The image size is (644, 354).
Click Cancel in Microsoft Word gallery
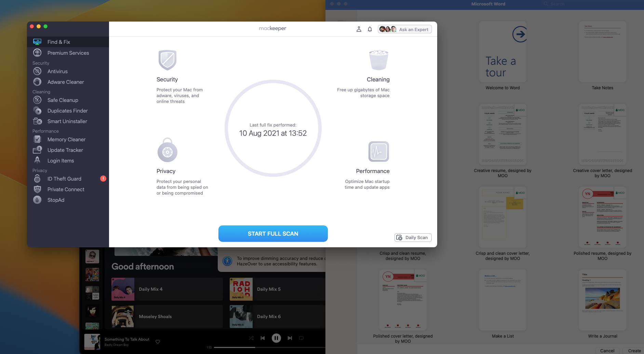pyautogui.click(x=607, y=351)
